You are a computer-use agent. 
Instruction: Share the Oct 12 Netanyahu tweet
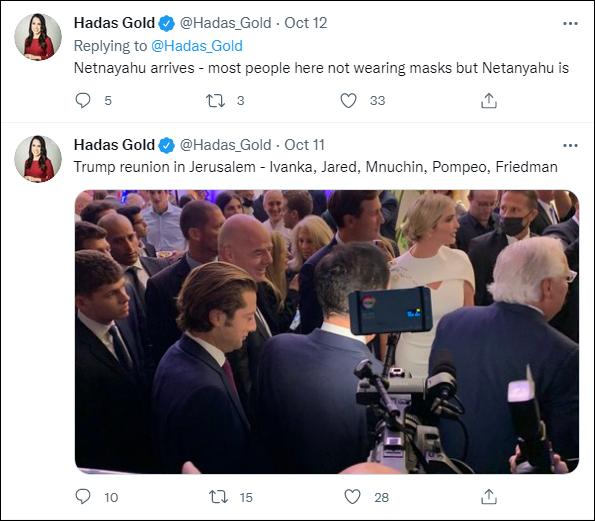point(489,101)
